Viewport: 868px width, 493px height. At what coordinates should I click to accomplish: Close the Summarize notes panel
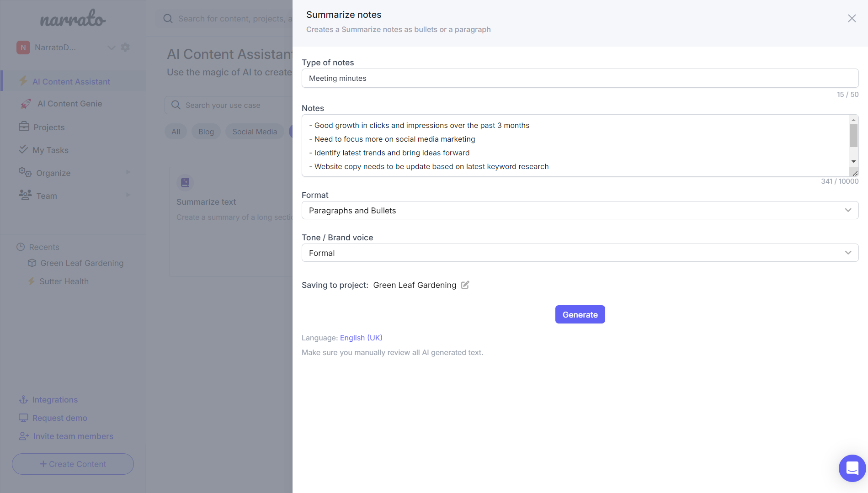tap(852, 18)
